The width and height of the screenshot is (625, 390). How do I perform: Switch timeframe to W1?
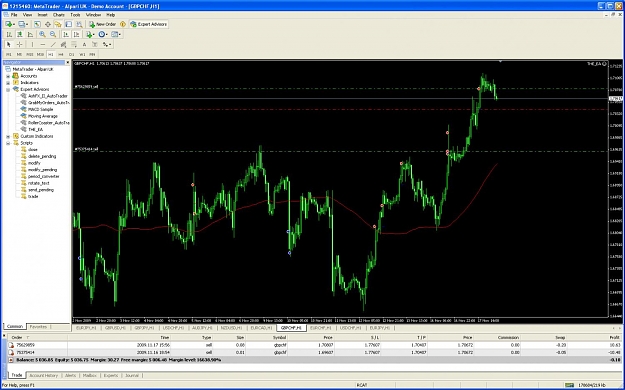82,54
